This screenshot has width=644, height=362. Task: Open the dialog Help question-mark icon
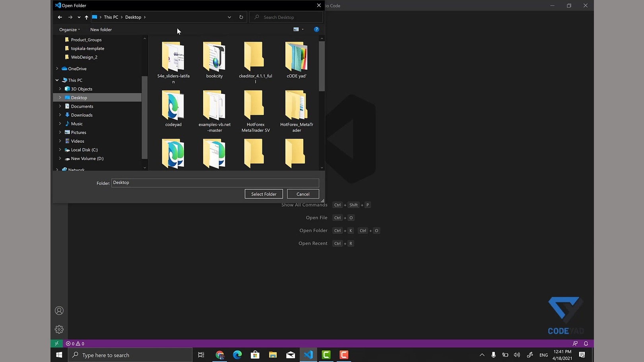[316, 29]
